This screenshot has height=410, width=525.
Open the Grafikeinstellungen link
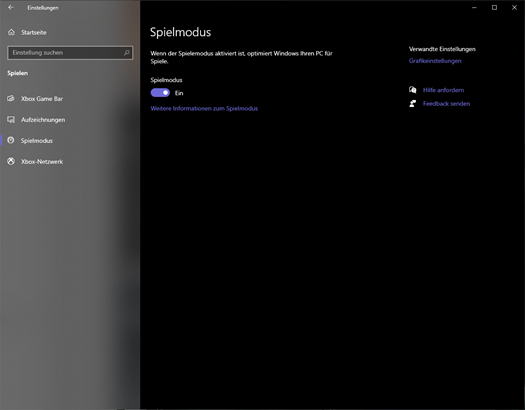pos(435,61)
